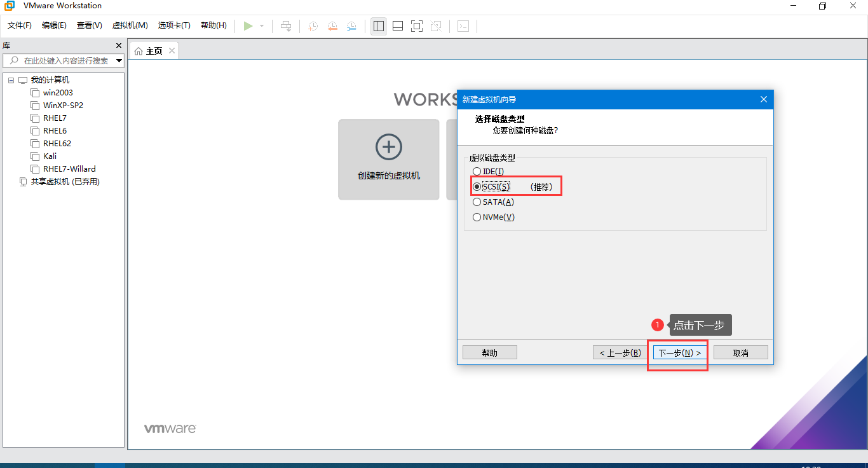Open the 虚拟机(M) menu
Viewport: 868px width, 468px height.
click(130, 25)
